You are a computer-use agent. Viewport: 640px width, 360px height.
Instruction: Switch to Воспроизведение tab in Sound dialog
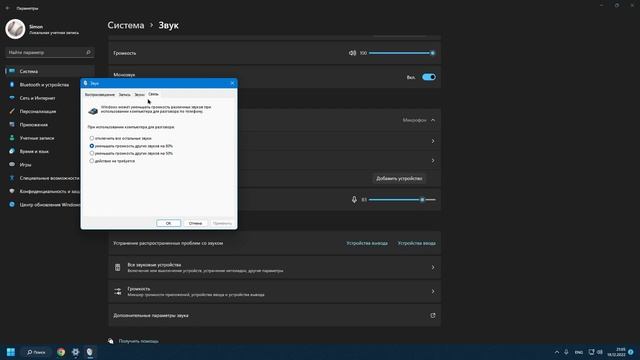[100, 94]
